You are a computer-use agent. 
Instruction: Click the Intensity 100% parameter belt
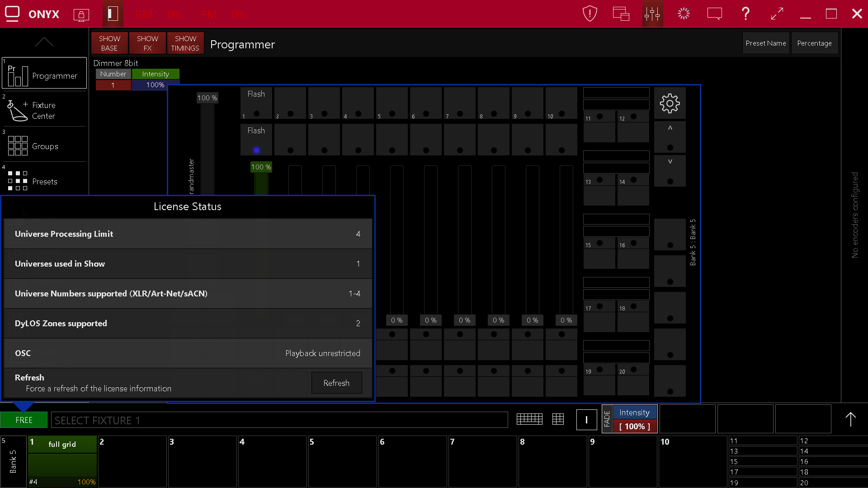[634, 419]
